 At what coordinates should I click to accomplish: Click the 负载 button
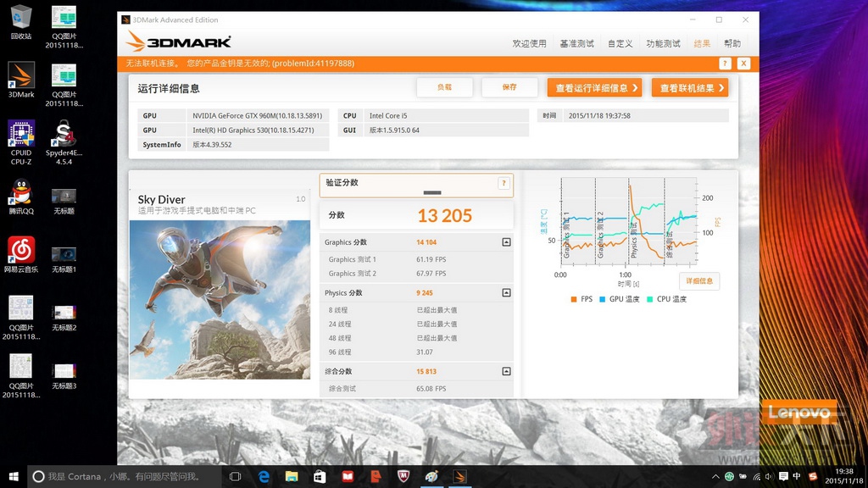[x=444, y=87]
